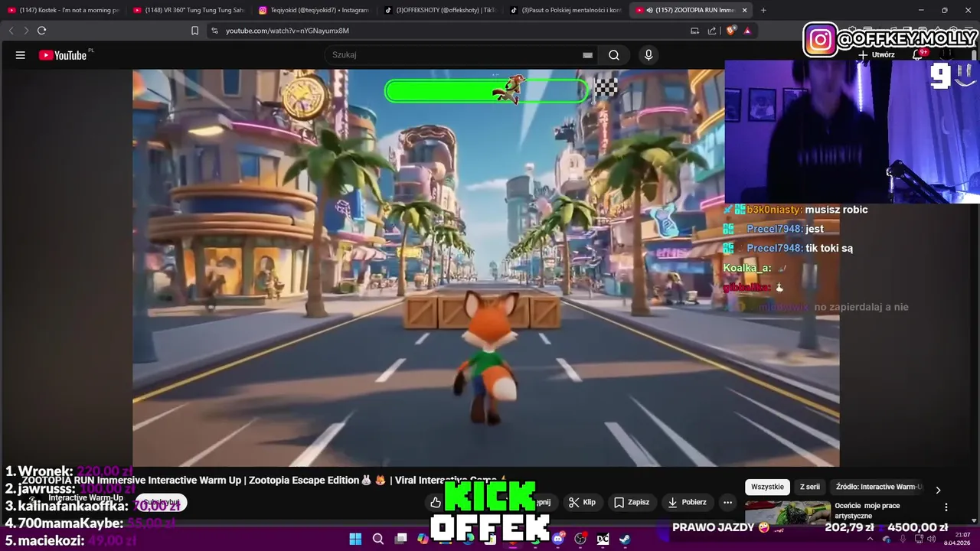Go forward with browser forward arrow
Viewport: 980px width, 551px height.
(x=25, y=31)
